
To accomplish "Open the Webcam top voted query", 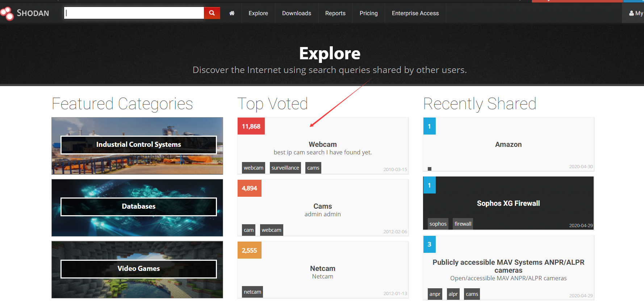I will [x=323, y=144].
